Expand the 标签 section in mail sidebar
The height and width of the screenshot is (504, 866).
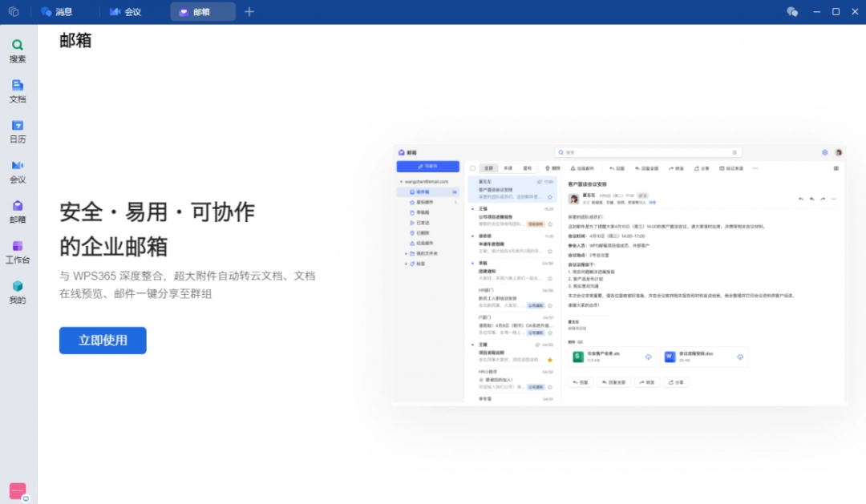[x=406, y=264]
